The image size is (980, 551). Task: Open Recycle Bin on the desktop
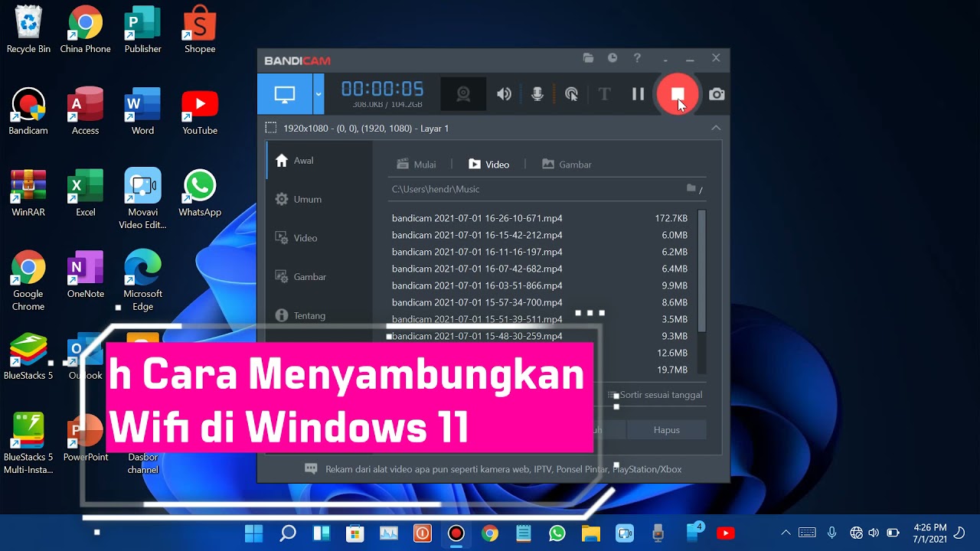click(28, 31)
